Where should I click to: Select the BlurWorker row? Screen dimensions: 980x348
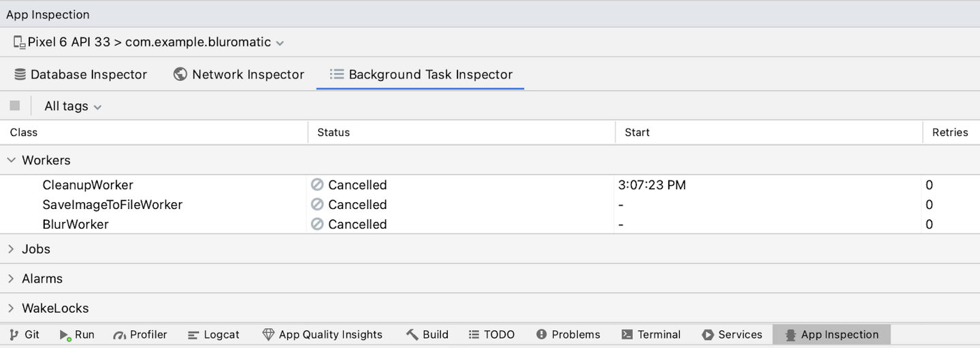coord(76,225)
